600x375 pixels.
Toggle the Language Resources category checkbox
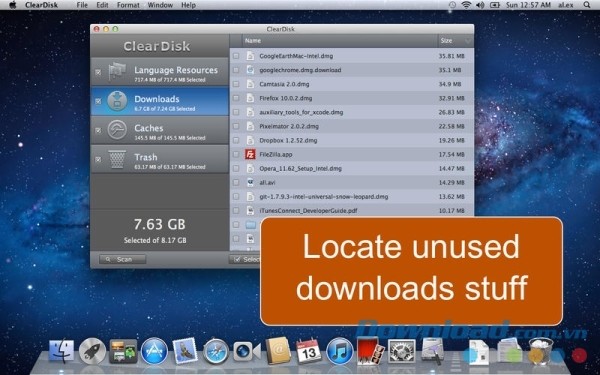[x=98, y=72]
